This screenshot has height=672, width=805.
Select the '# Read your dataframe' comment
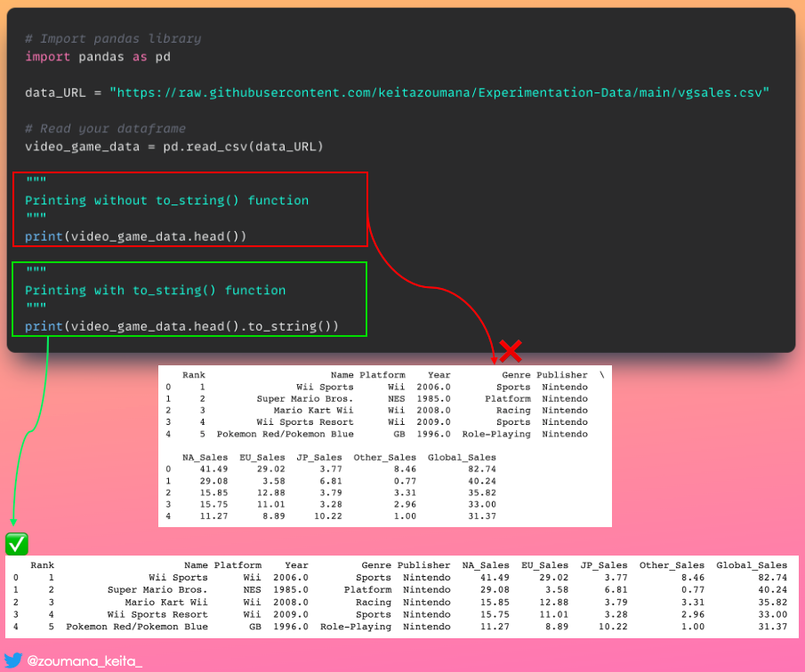point(105,128)
